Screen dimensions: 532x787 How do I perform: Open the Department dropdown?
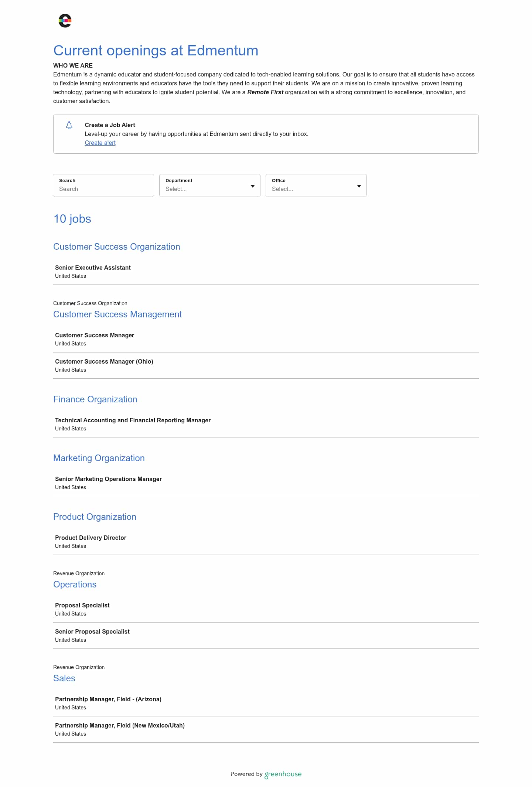click(210, 185)
